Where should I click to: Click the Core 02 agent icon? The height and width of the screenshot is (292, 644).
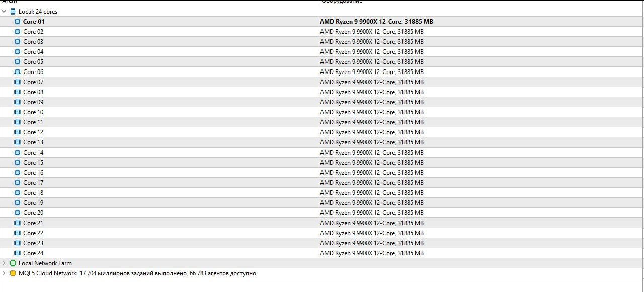(x=18, y=31)
